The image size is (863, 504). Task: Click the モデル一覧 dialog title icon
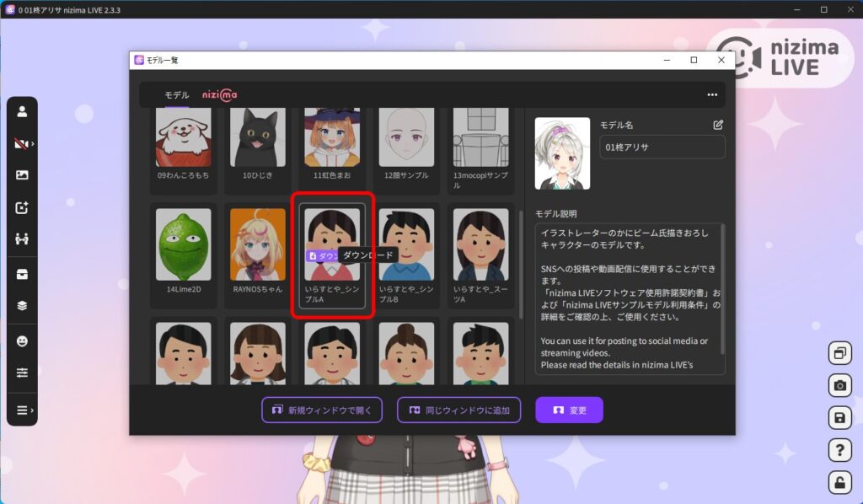[x=139, y=60]
